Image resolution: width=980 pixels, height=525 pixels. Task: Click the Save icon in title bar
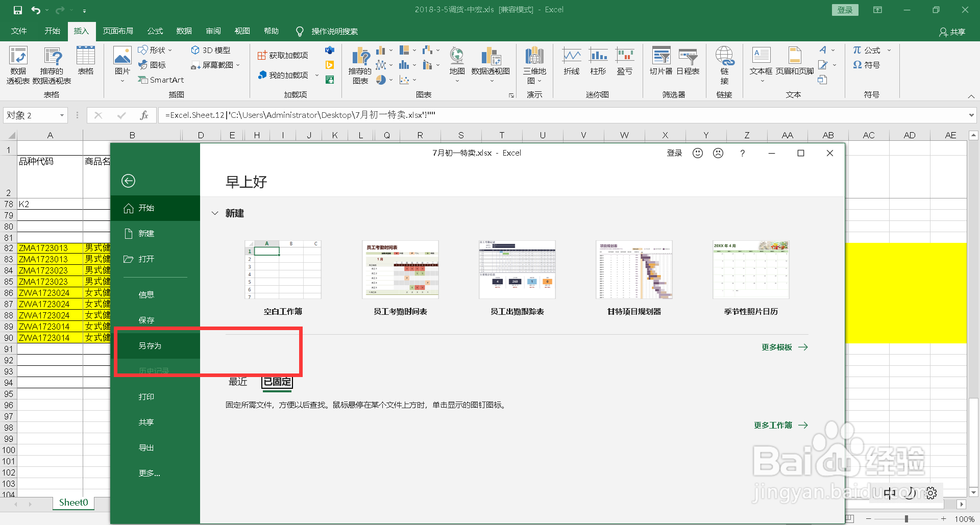(x=18, y=10)
